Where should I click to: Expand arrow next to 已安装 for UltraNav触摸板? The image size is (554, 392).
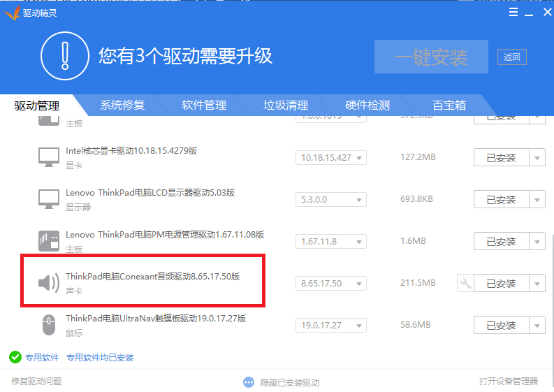point(537,325)
